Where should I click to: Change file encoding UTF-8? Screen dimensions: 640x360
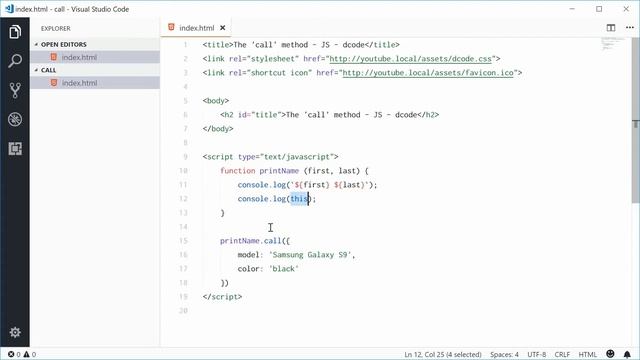click(x=536, y=354)
